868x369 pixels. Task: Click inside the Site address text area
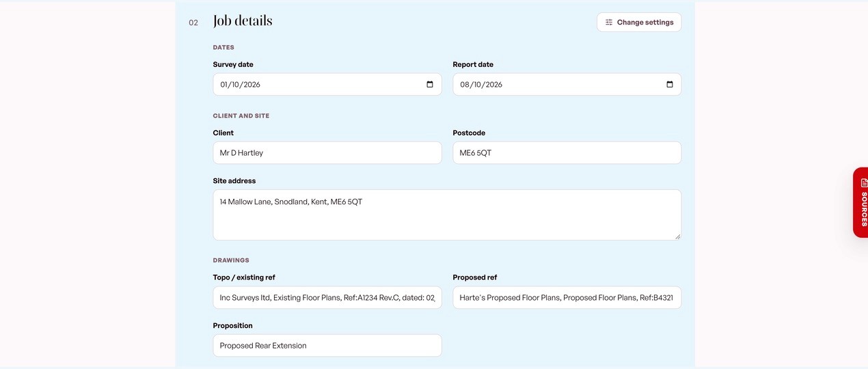pos(447,215)
